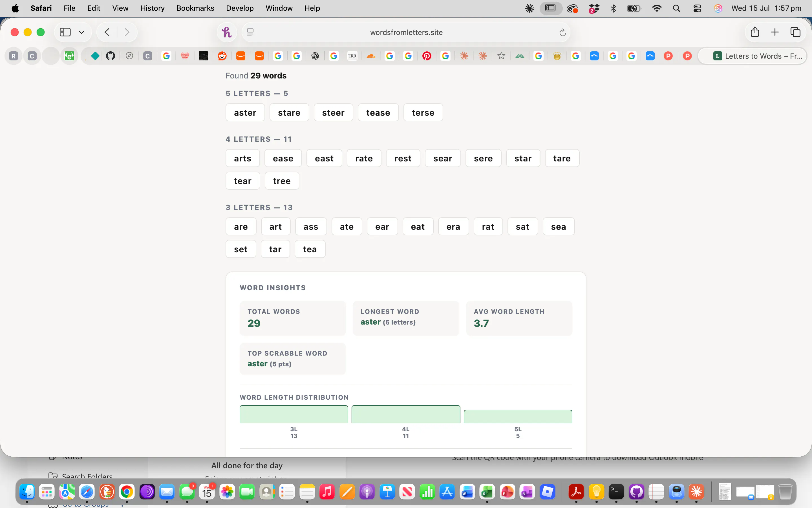Switch to the Reddit tab
The width and height of the screenshot is (812, 508).
point(222,56)
